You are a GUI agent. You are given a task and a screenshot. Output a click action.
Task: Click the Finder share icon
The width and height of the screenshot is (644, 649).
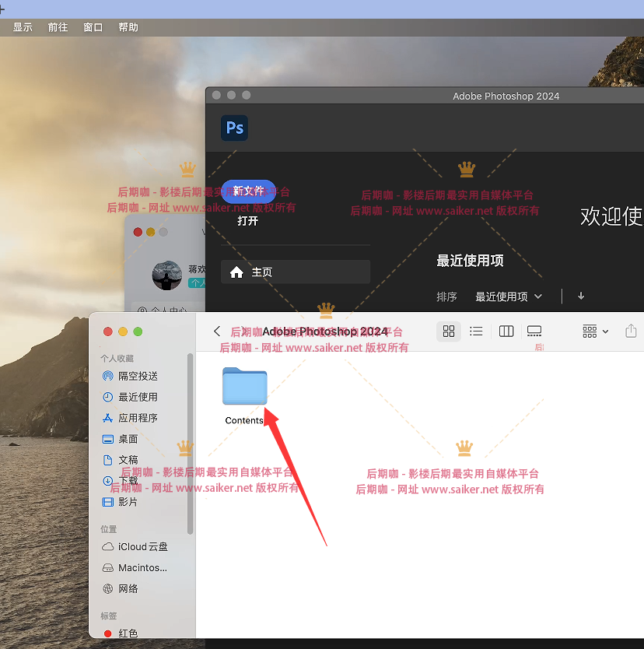click(x=631, y=332)
